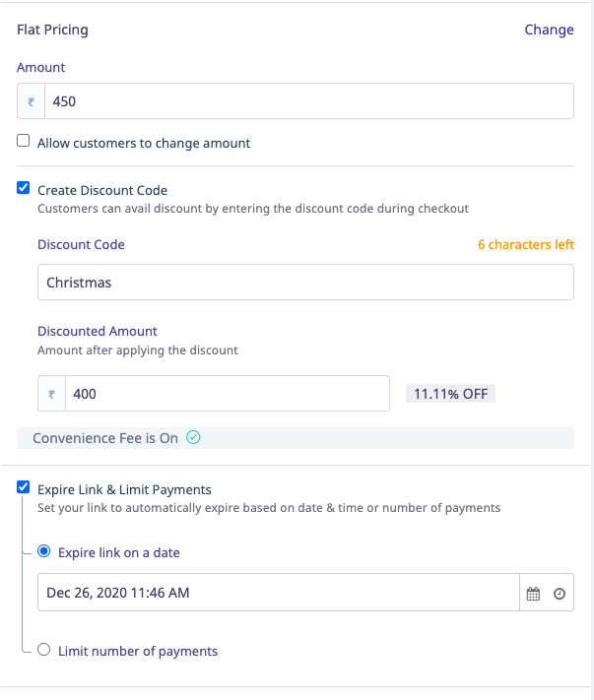
Task: Uncheck the Create Discount Code checkbox
Action: [x=24, y=189]
